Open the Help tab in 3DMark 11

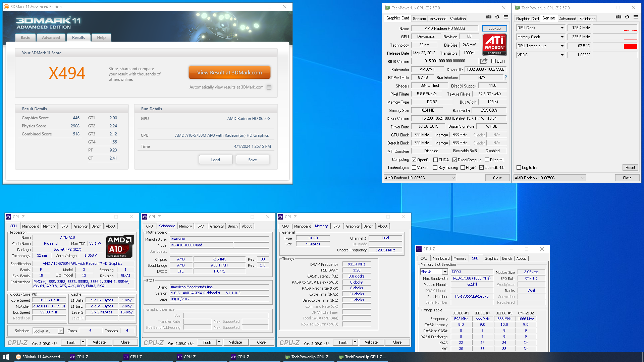(101, 38)
